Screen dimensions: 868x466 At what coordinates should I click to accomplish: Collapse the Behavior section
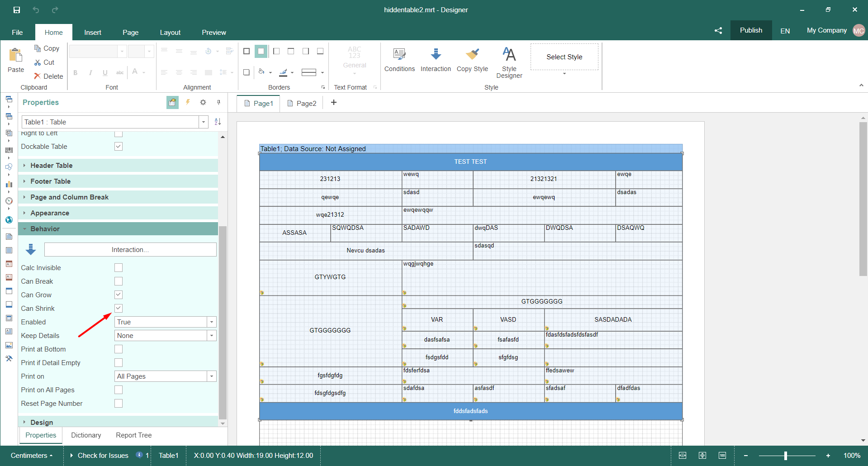tap(118, 229)
